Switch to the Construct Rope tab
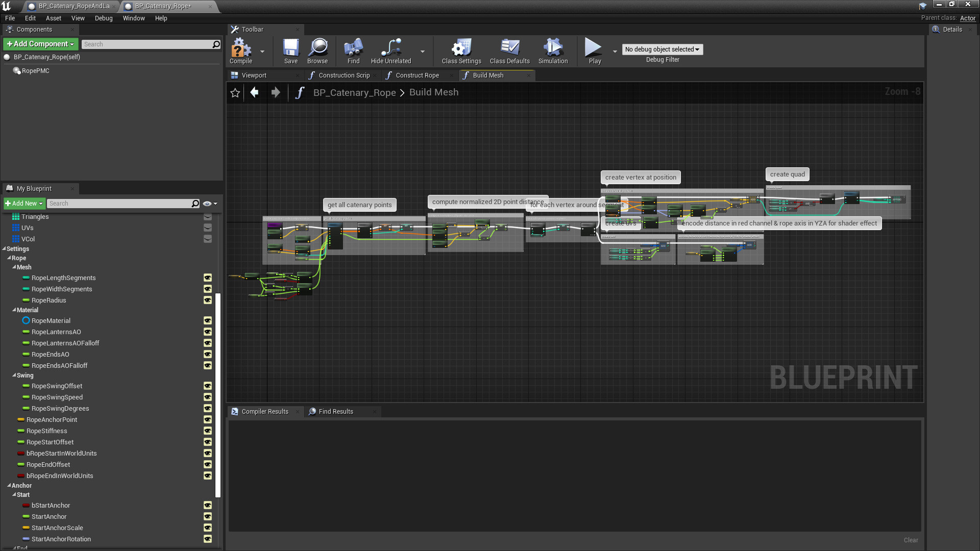The image size is (980, 551). coord(416,75)
